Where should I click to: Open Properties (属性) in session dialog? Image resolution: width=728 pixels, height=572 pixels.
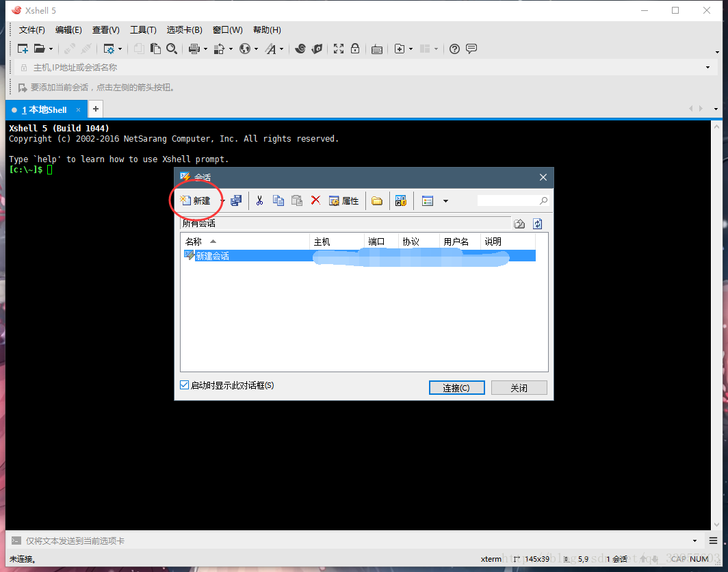click(x=344, y=200)
